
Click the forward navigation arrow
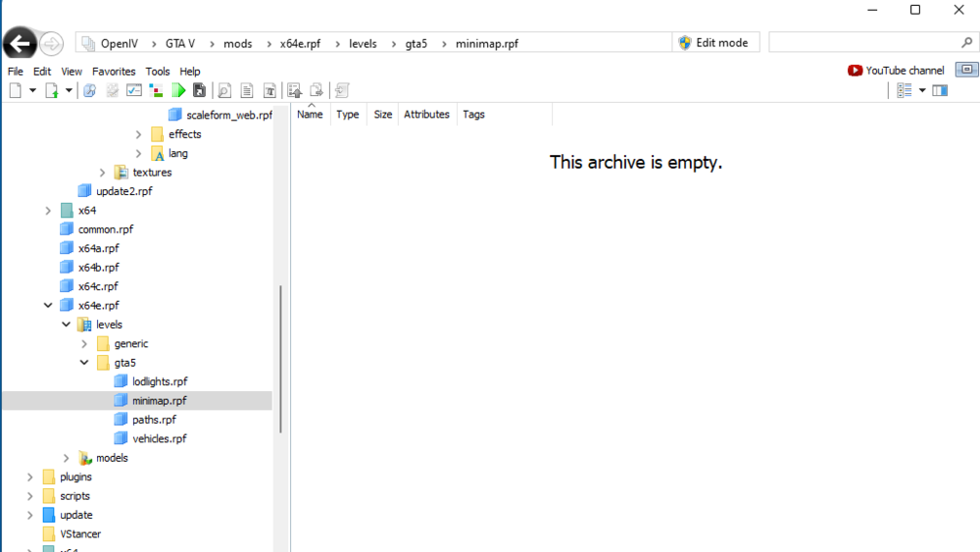51,44
